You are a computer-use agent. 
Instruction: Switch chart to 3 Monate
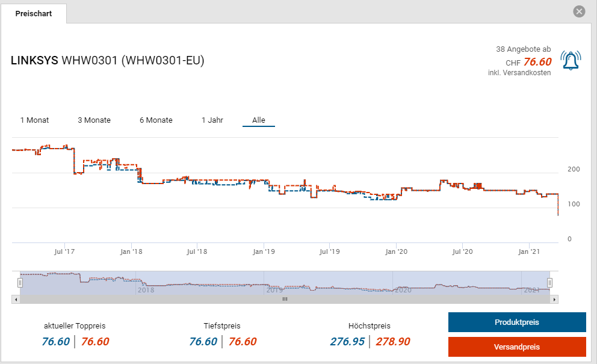coord(94,120)
